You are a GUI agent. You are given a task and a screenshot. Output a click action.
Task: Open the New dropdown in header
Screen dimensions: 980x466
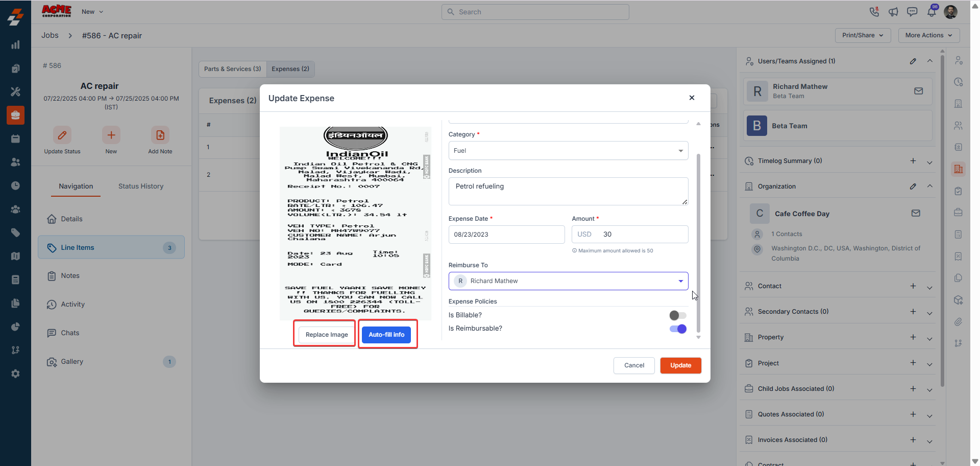pos(92,12)
